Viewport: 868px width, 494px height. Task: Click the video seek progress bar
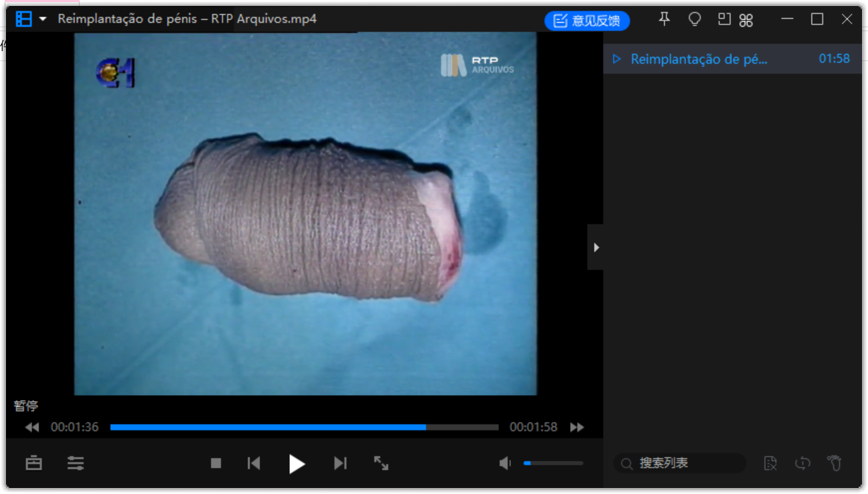[x=304, y=428]
